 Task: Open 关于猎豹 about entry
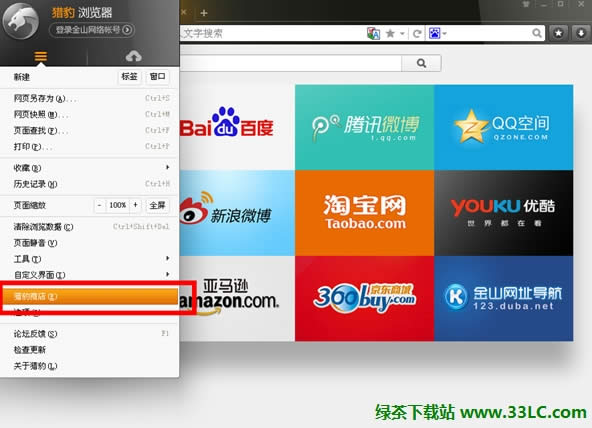coord(89,366)
